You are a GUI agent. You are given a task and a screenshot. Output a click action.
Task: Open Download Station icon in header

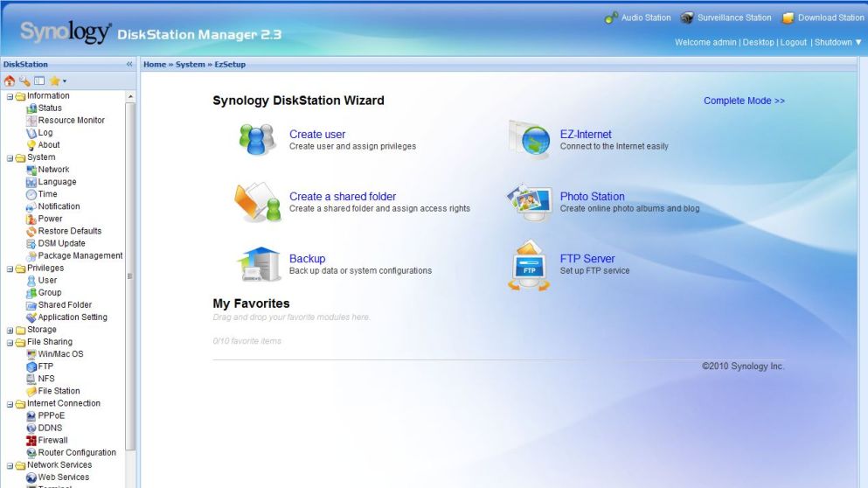click(x=788, y=17)
